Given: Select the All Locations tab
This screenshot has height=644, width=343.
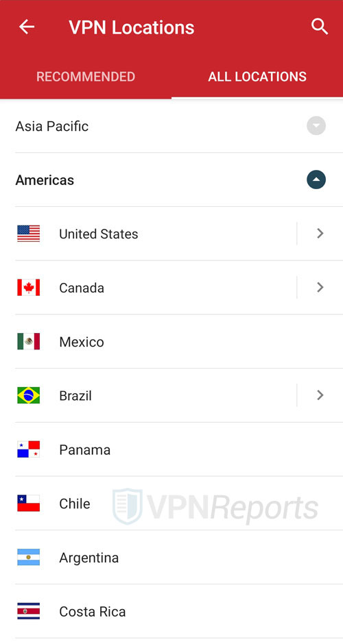Looking at the screenshot, I should 257,77.
